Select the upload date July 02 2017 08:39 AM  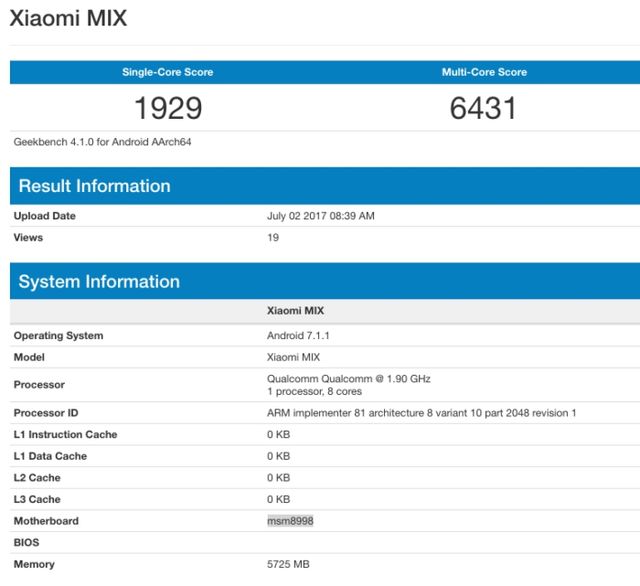coord(321,216)
